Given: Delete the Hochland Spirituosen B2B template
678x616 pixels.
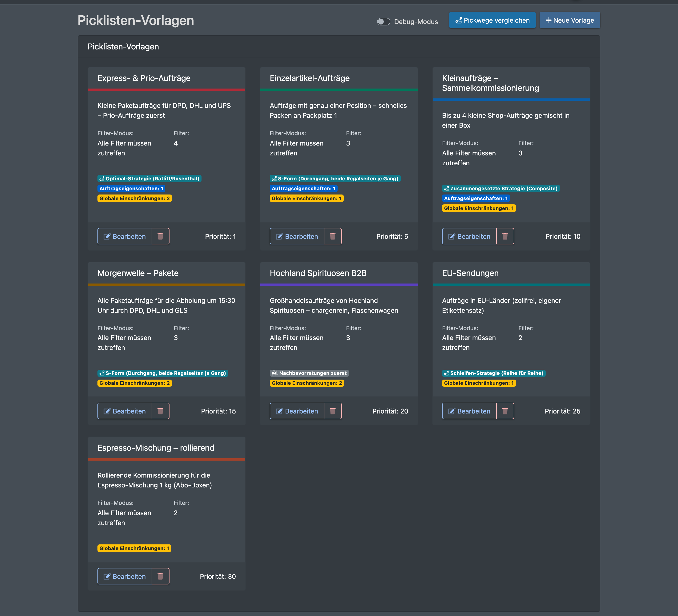Looking at the screenshot, I should 333,411.
